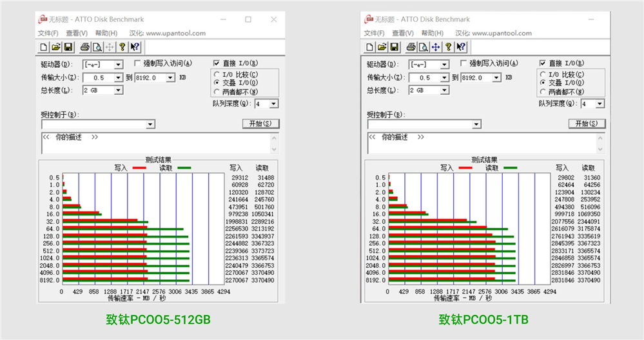This screenshot has width=644, height=340.
Task: Click Save disk icon in right window
Action: pyautogui.click(x=395, y=47)
